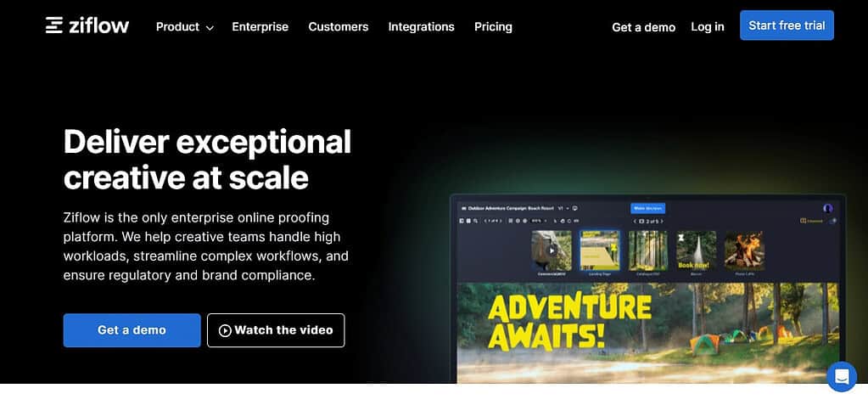The width and height of the screenshot is (868, 405).
Task: Select the commercial video thumbnail with play icon
Action: [552, 251]
